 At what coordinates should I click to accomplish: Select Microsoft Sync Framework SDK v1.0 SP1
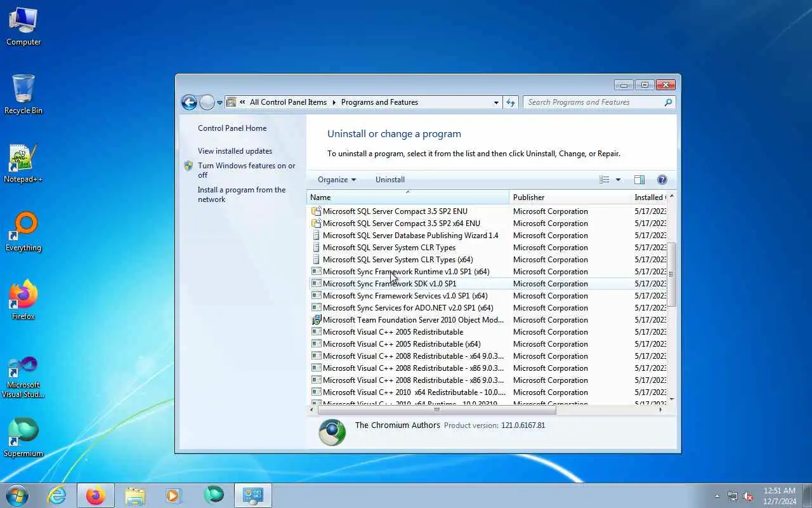click(x=487, y=284)
